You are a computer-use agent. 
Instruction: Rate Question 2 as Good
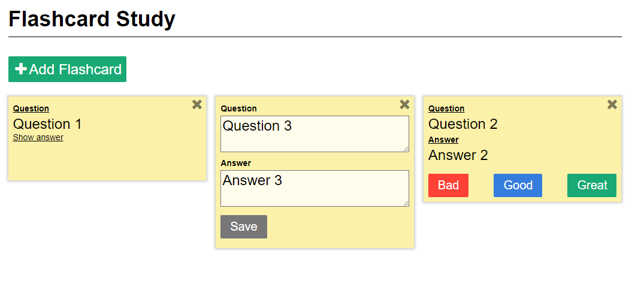518,185
